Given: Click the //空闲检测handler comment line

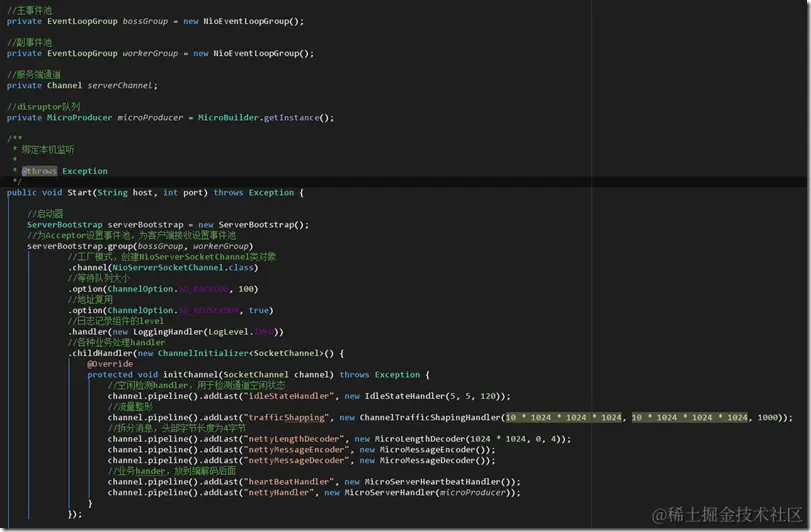Looking at the screenshot, I should [x=196, y=385].
